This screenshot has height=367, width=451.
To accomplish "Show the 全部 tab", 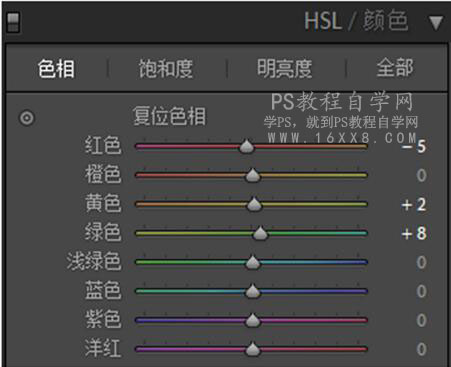I will coord(395,68).
